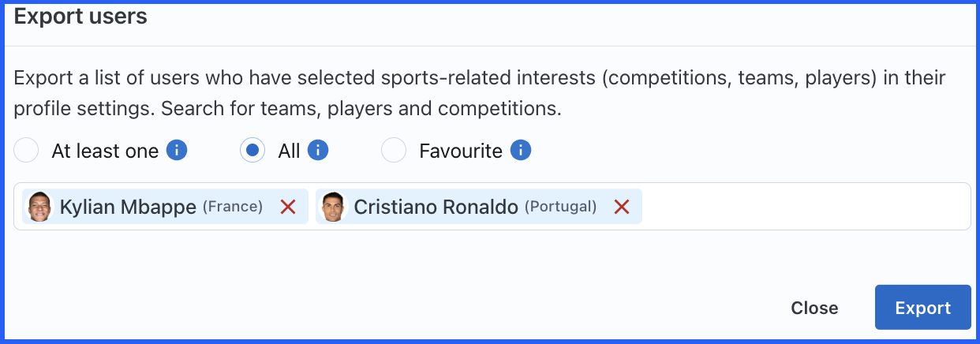This screenshot has width=980, height=344.
Task: Click the (Portugal) country label
Action: (561, 207)
